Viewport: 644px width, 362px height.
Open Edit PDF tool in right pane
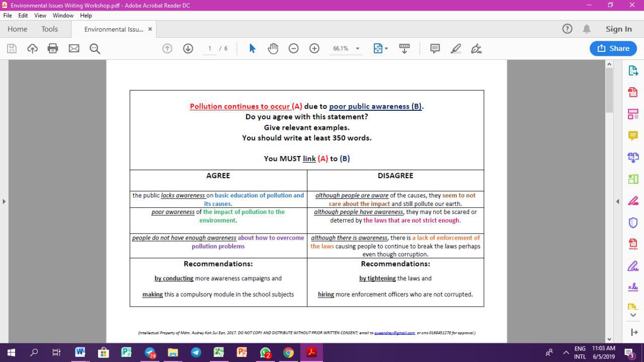633,114
